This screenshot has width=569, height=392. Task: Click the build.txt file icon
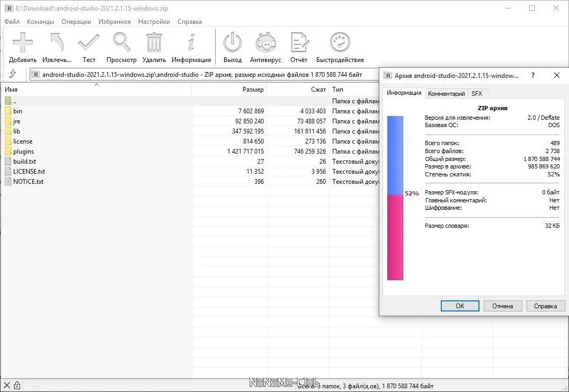click(x=8, y=162)
